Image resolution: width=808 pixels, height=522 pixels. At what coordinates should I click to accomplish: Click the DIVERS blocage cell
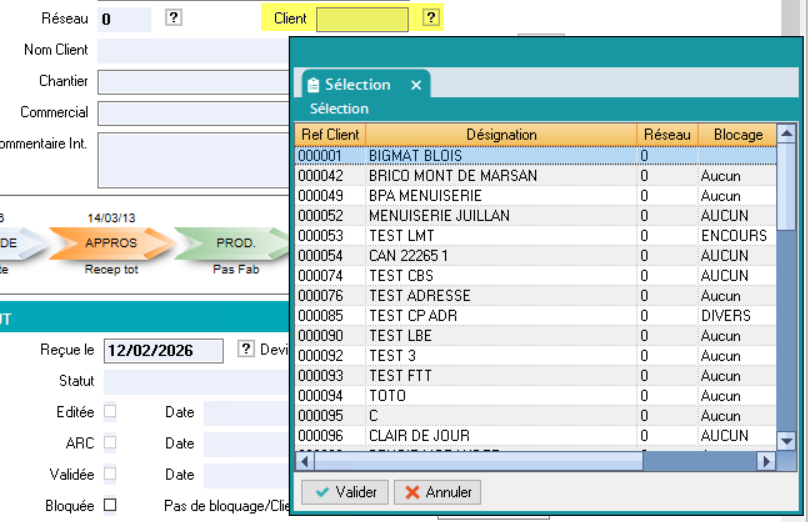[737, 315]
